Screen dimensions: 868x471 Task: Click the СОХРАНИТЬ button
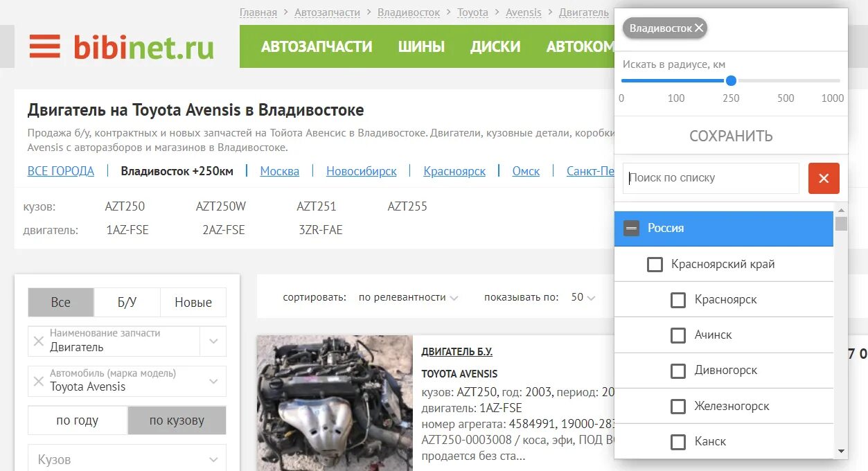pyautogui.click(x=731, y=136)
